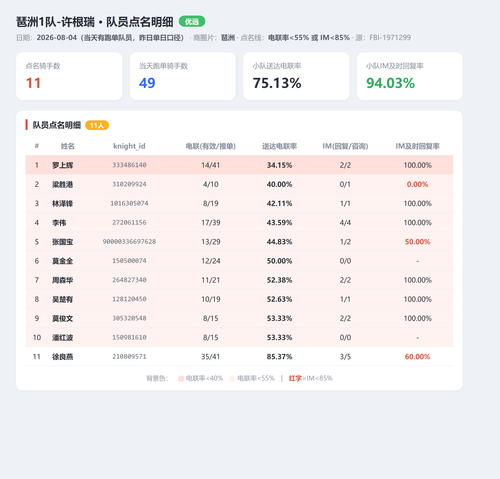Click the 送达电联率 column header

click(x=279, y=146)
